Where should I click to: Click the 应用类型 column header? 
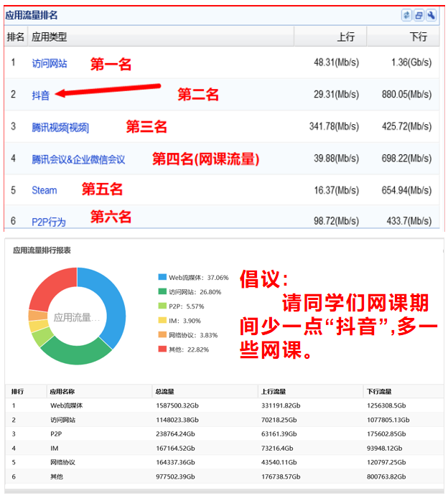(50, 37)
